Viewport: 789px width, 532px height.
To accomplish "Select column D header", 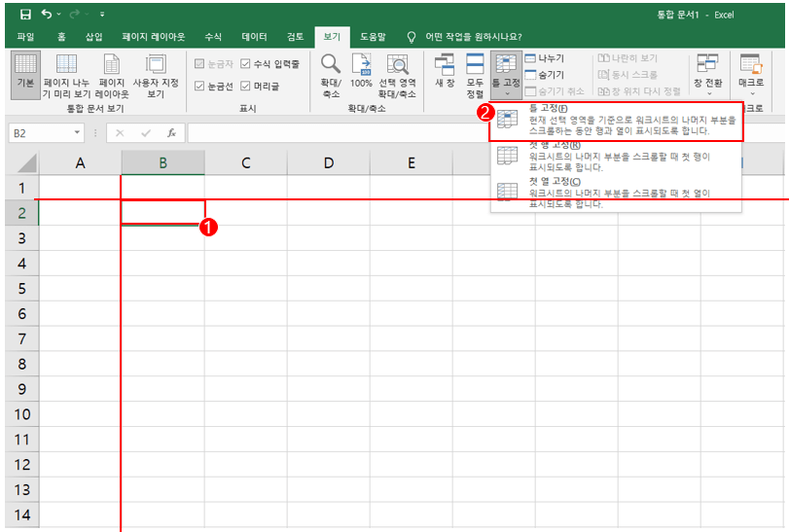I will 329,163.
